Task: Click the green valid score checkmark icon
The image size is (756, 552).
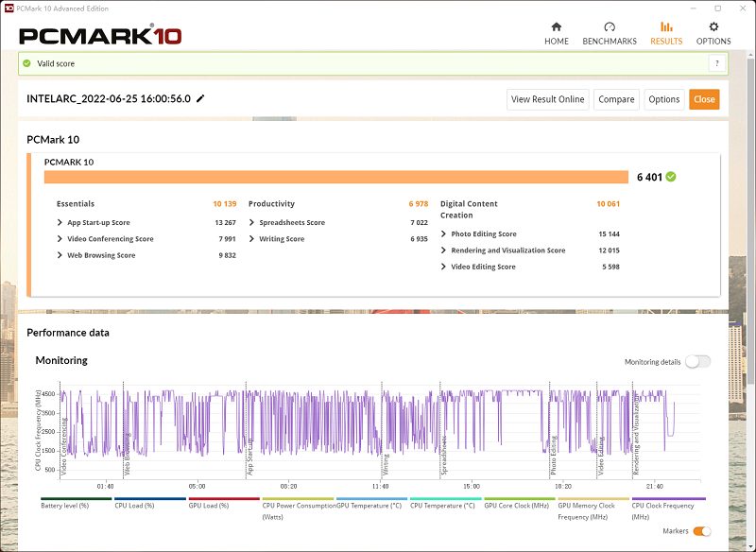Action: pyautogui.click(x=27, y=63)
